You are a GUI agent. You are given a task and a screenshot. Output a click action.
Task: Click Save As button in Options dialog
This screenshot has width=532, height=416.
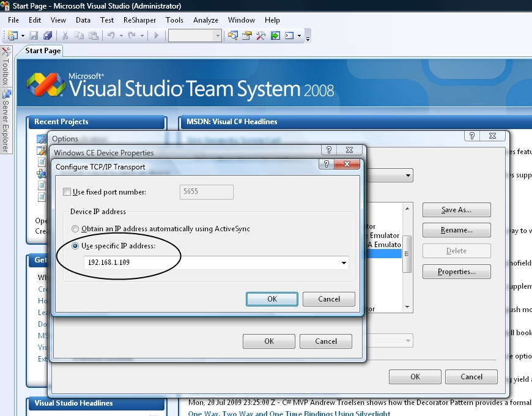pos(456,210)
